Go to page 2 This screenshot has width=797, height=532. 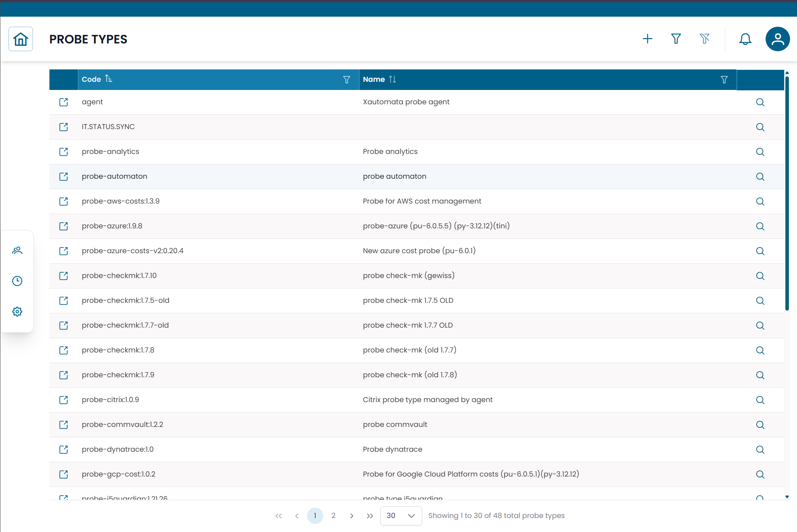(333, 516)
